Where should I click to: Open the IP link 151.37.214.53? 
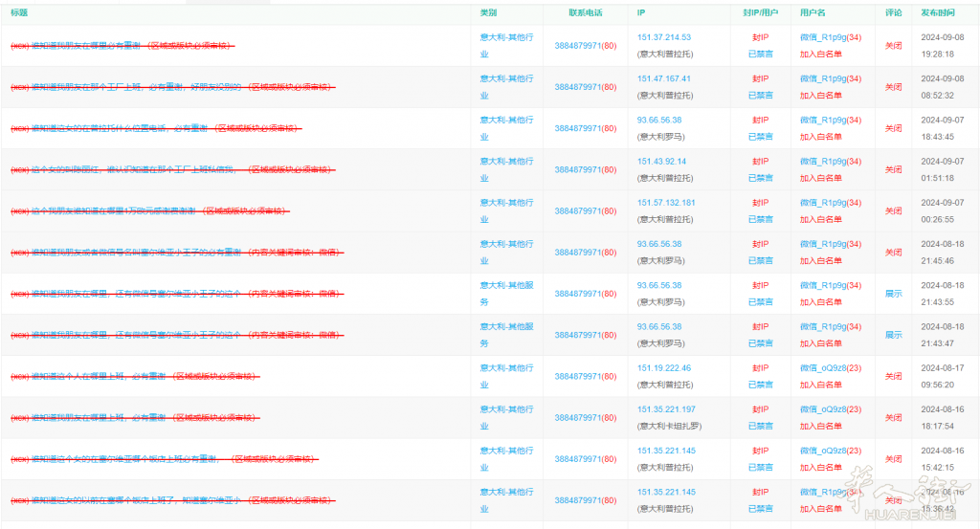(x=663, y=37)
